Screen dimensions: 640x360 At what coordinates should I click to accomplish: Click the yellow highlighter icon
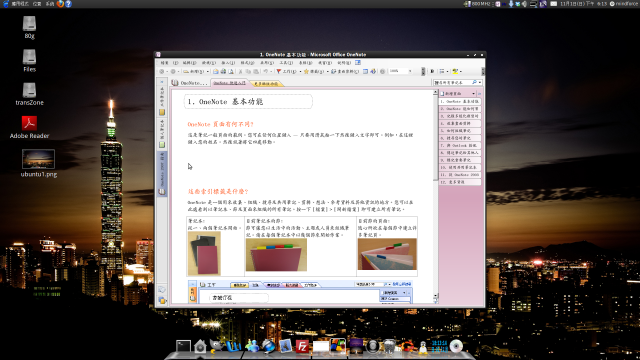point(455,71)
